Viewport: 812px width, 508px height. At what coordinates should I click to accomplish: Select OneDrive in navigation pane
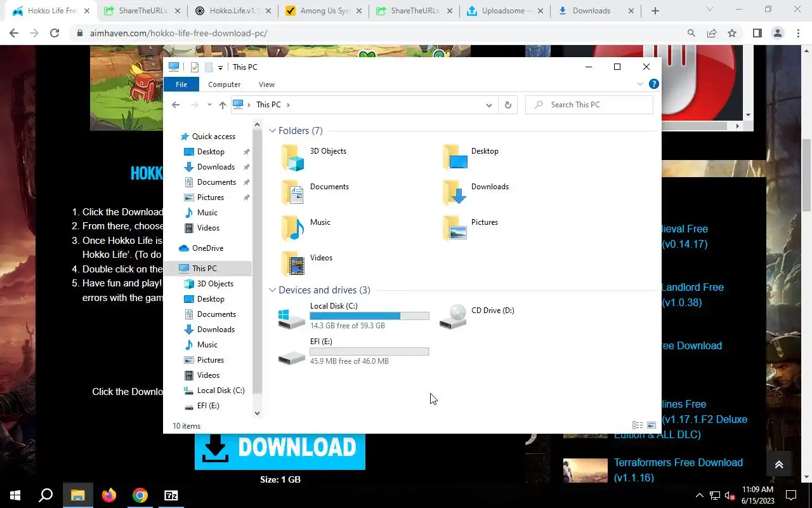[207, 248]
